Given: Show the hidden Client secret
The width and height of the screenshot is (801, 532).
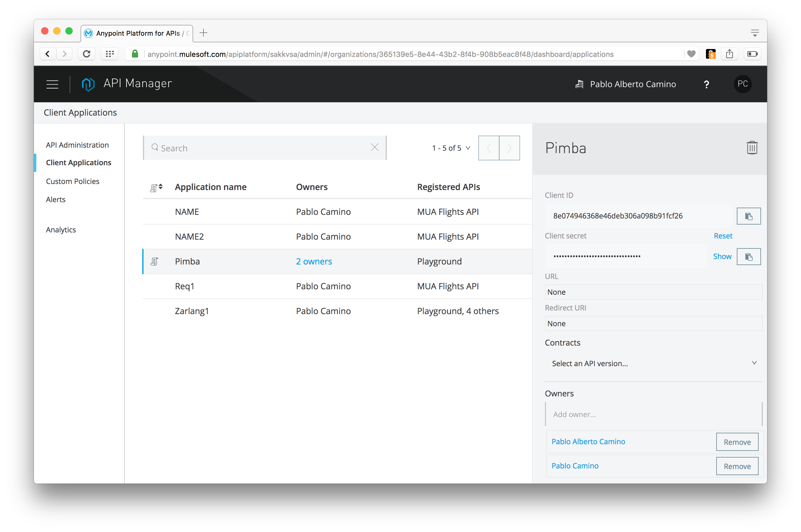Looking at the screenshot, I should [x=722, y=256].
